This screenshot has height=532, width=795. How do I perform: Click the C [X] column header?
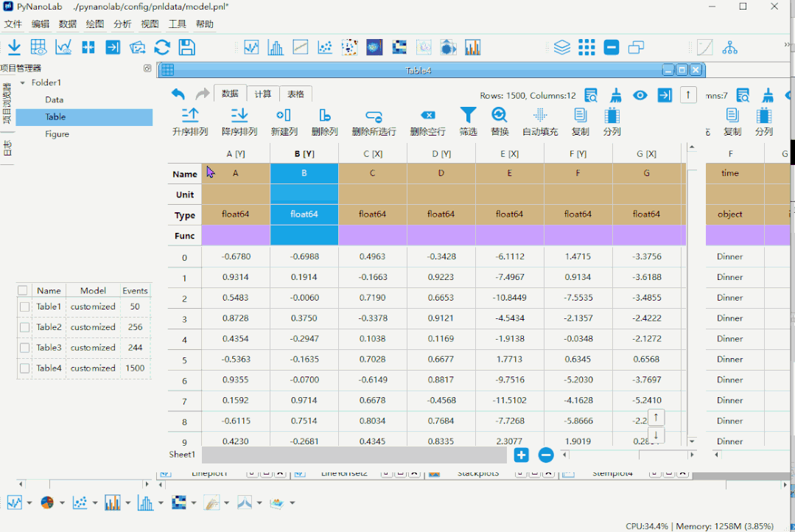pyautogui.click(x=373, y=154)
